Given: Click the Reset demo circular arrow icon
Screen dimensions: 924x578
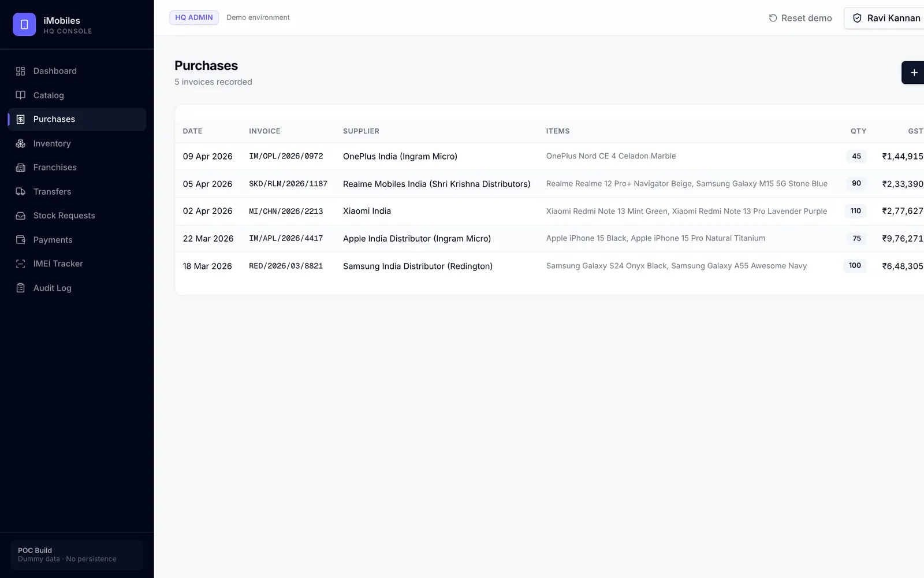Looking at the screenshot, I should click(773, 18).
